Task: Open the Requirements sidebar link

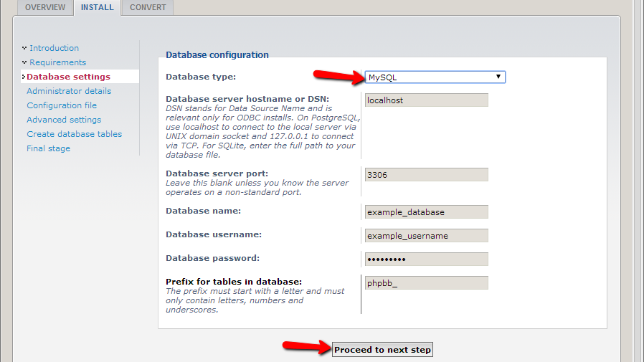Action: click(x=57, y=62)
